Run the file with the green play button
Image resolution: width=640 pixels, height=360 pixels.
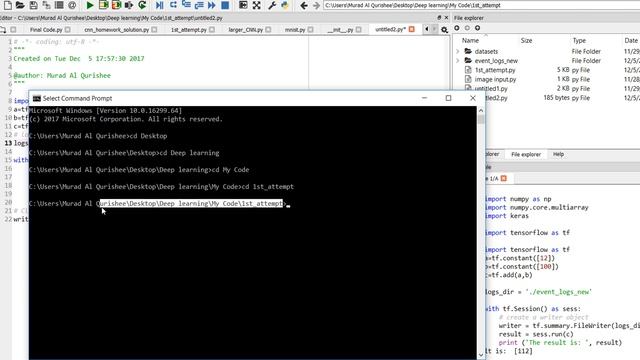click(x=90, y=5)
